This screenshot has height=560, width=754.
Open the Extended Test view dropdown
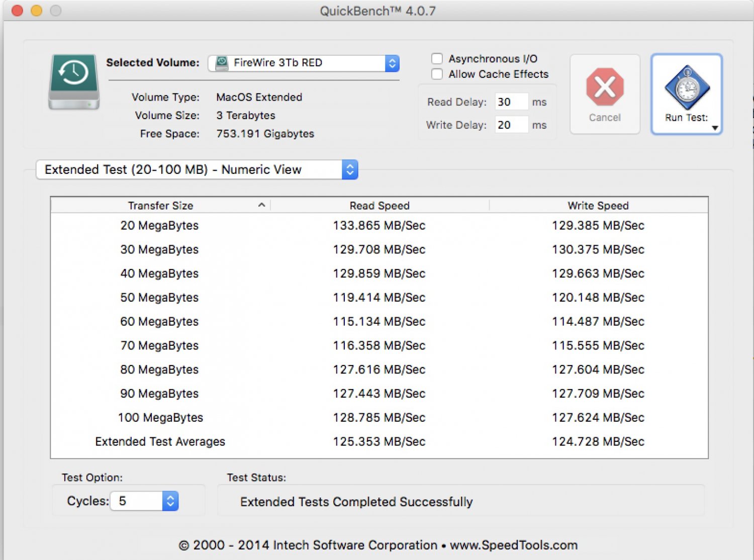click(197, 169)
